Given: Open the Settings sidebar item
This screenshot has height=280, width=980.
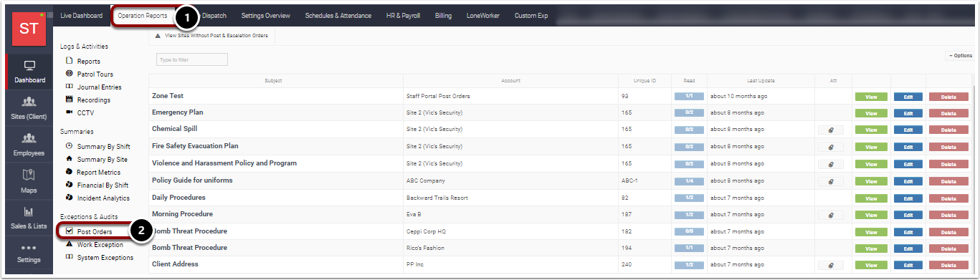Looking at the screenshot, I should (29, 254).
